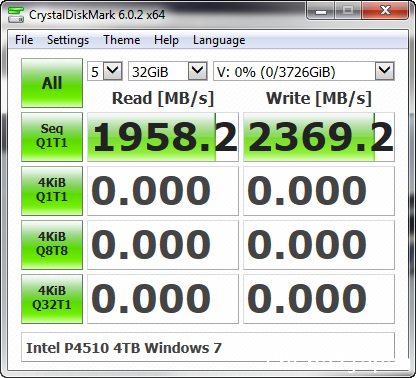Open the Language menu

[x=219, y=40]
